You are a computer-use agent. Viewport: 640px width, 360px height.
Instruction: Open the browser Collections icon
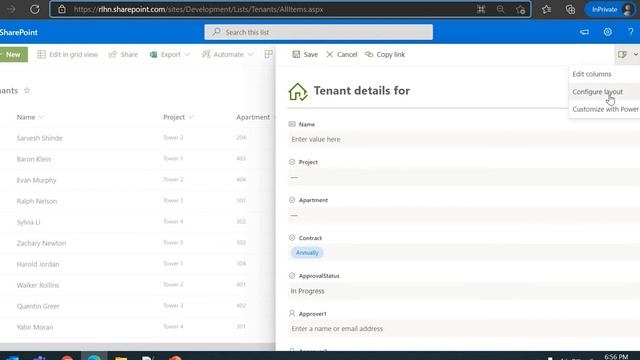tap(570, 9)
